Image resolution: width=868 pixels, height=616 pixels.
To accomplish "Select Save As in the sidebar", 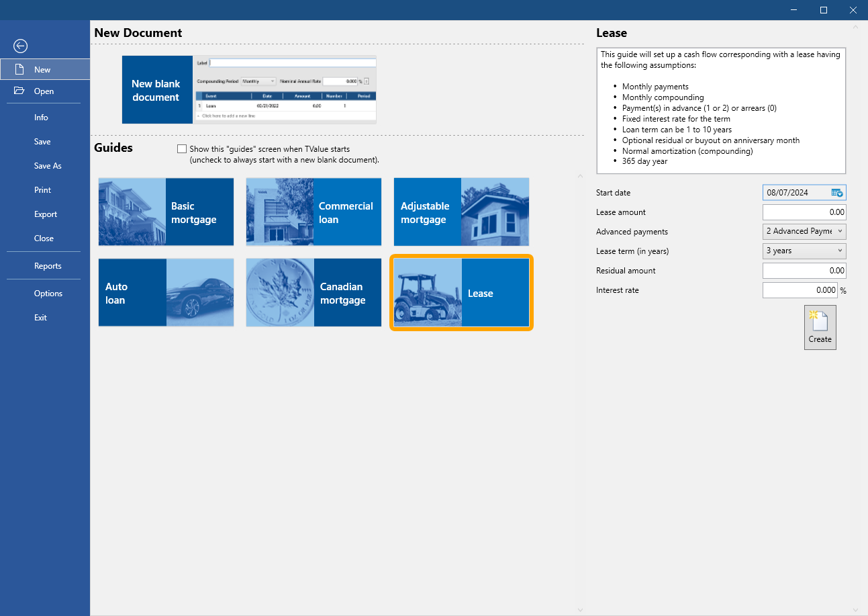I will click(48, 165).
